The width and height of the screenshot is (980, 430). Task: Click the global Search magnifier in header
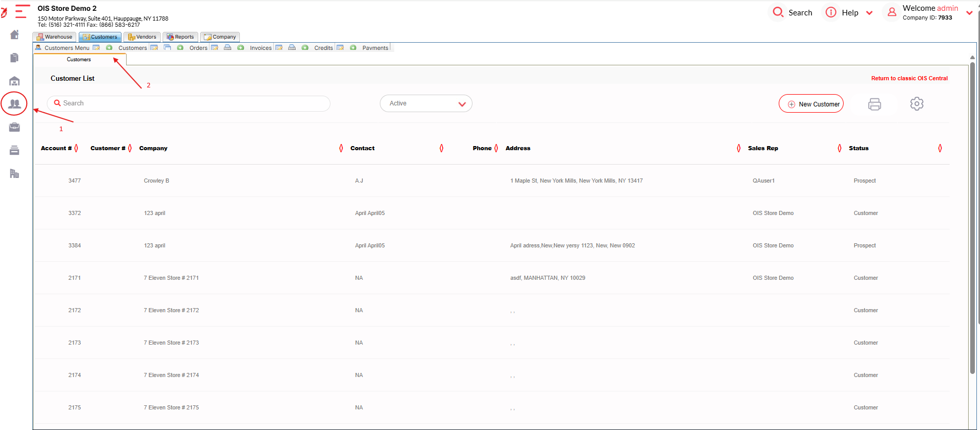[x=778, y=12]
